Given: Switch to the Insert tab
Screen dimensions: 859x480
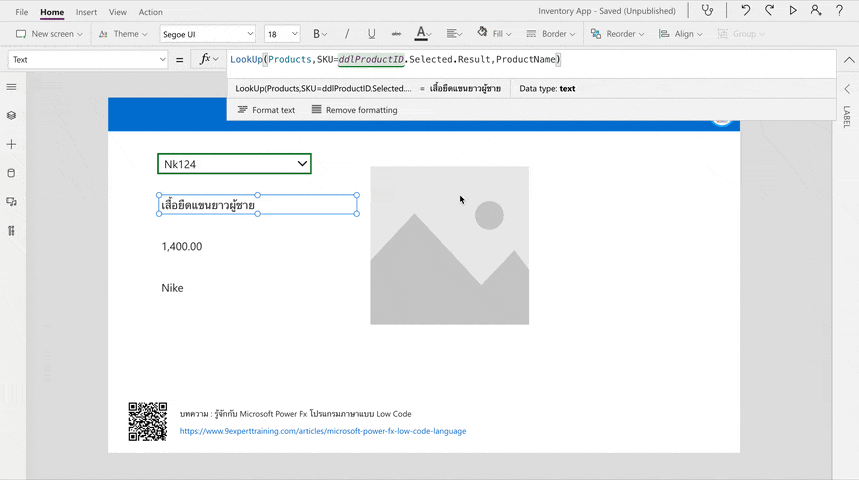Looking at the screenshot, I should (87, 12).
